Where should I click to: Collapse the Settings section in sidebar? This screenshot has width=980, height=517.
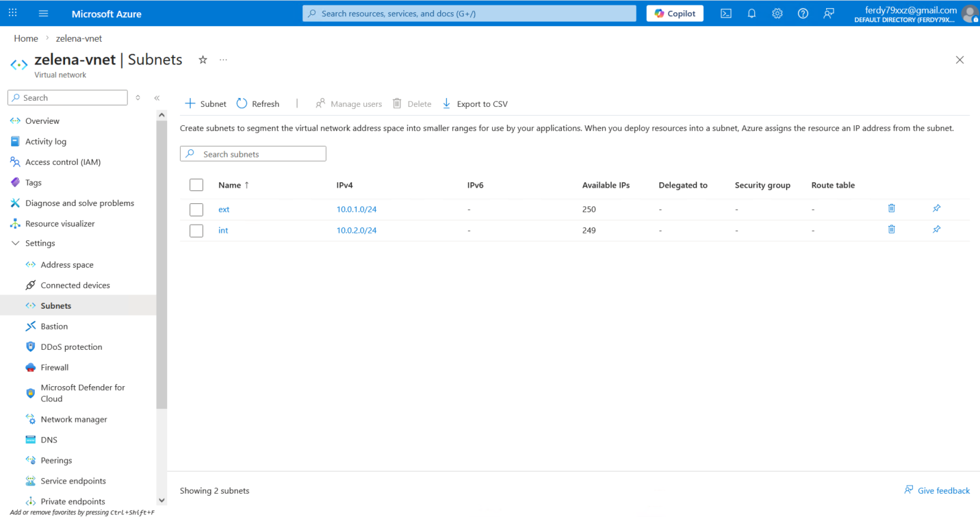click(x=16, y=243)
